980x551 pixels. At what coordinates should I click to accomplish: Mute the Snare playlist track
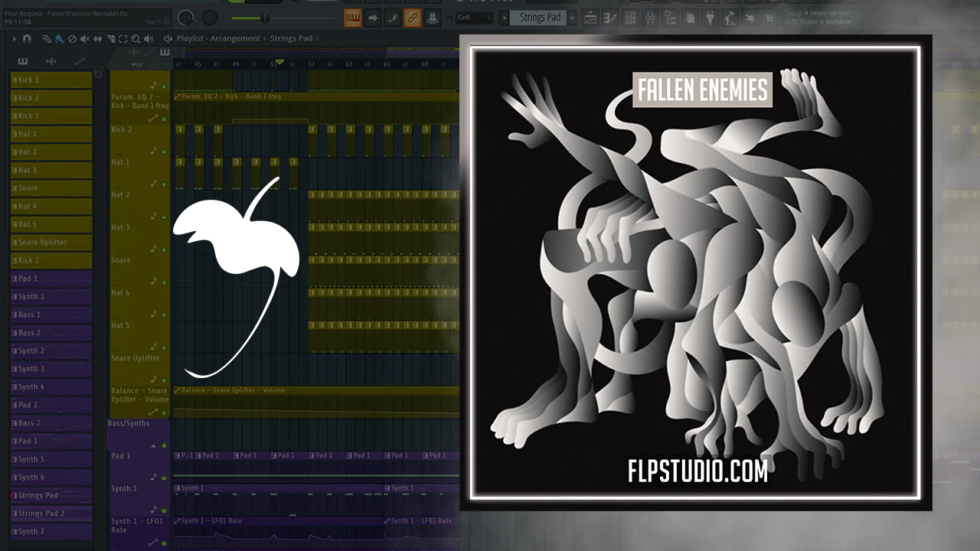(164, 282)
